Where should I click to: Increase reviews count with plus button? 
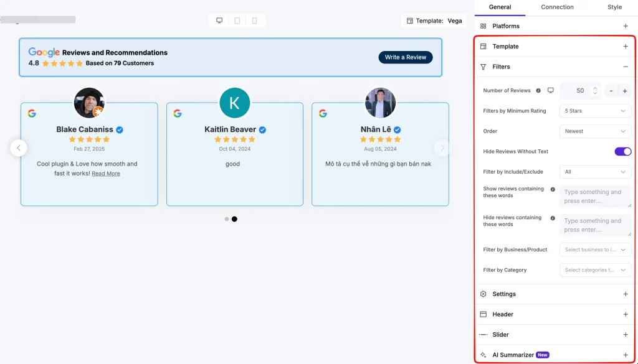[x=625, y=91]
